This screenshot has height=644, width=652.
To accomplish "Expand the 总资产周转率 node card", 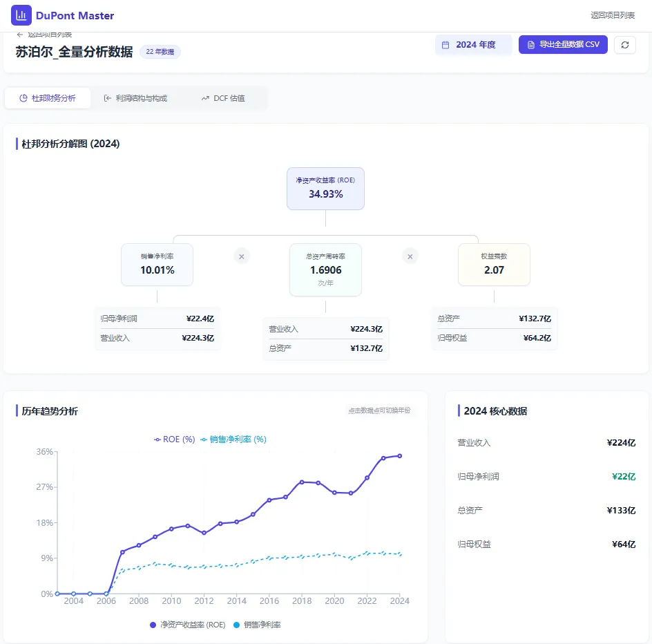I will pos(325,269).
